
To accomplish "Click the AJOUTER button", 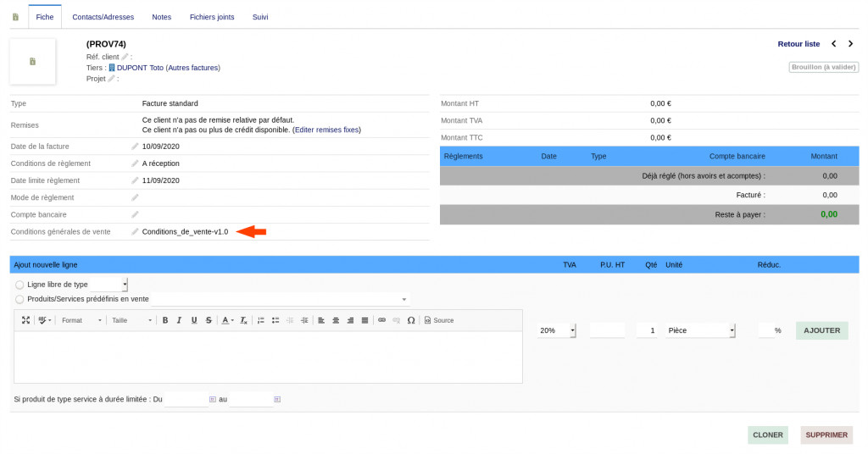I will [x=822, y=330].
